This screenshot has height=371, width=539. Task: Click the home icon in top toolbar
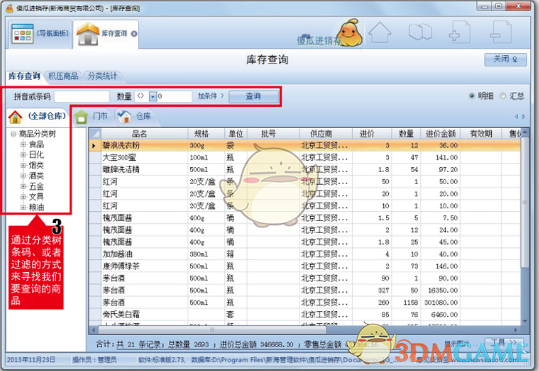point(380,33)
